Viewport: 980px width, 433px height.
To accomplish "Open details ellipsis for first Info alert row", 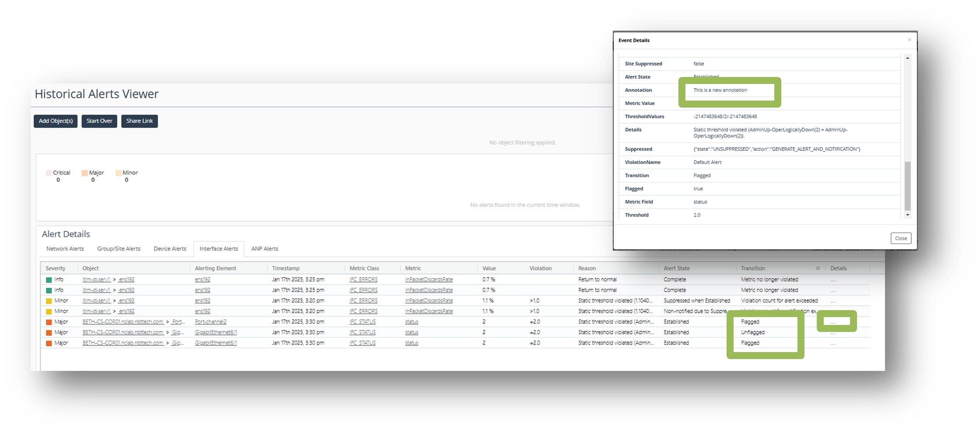I will 832,279.
